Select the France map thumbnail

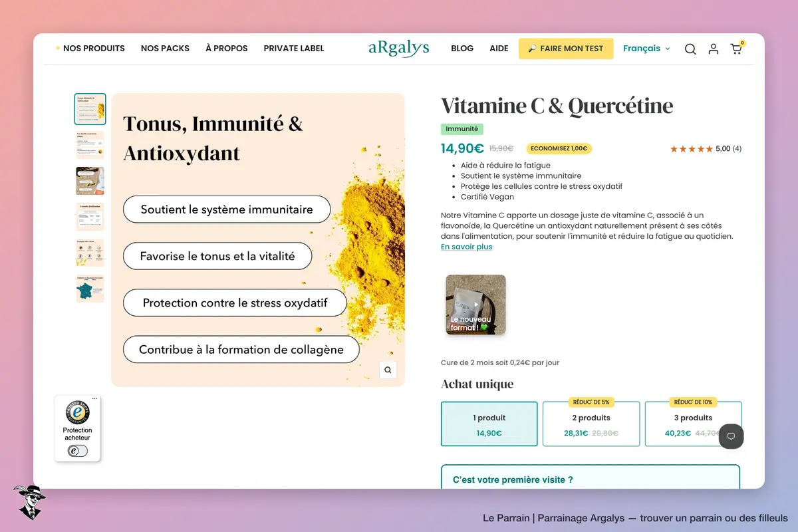click(x=90, y=289)
